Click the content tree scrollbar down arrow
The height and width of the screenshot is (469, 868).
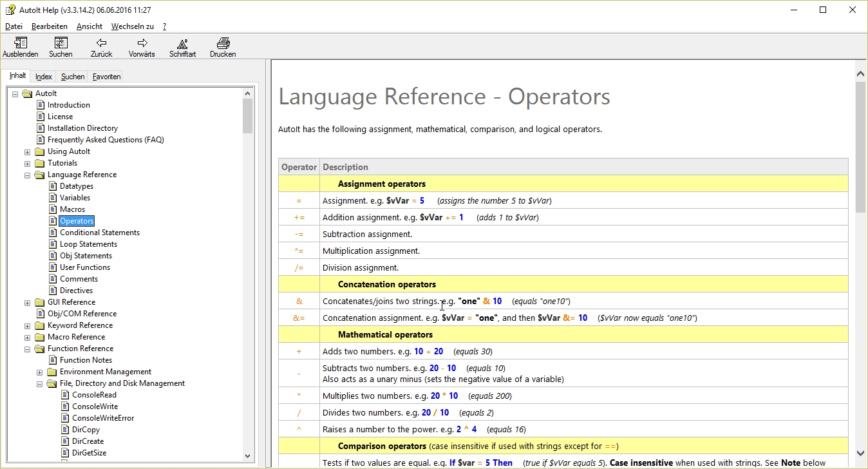pos(248,455)
